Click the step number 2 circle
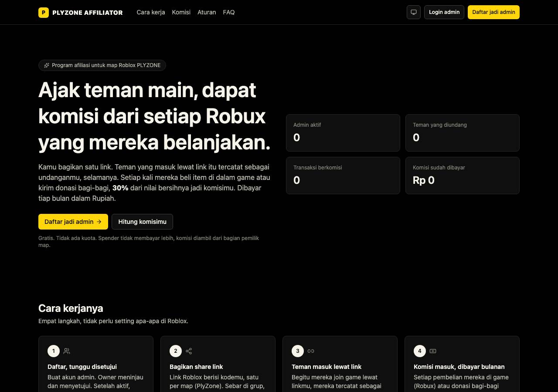The width and height of the screenshot is (558, 392). [x=176, y=351]
